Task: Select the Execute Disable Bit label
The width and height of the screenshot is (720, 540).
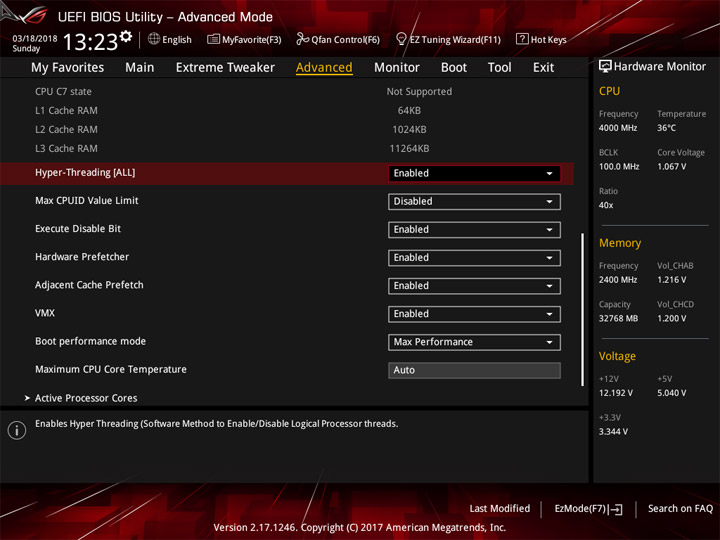Action: (x=78, y=229)
